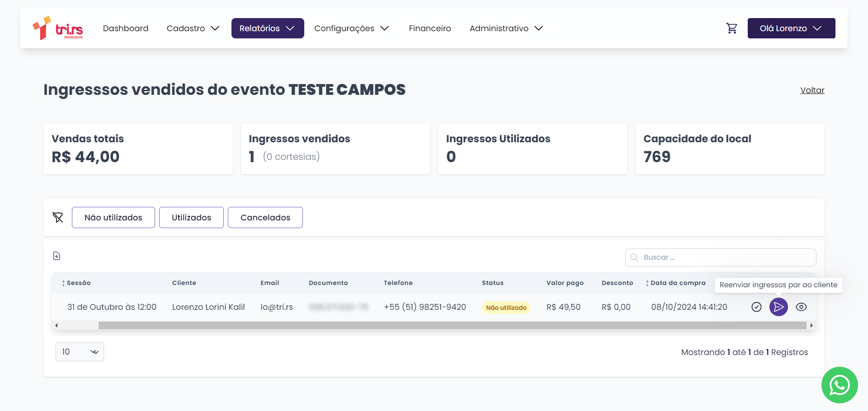Screen dimensions: 868x411
Task: Click the Voltar link
Action: point(812,90)
